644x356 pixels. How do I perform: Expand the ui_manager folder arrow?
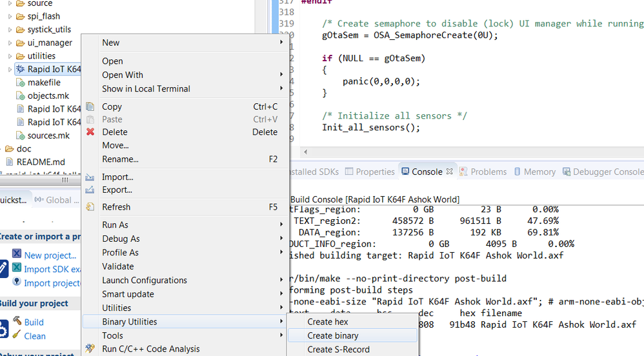pyautogui.click(x=10, y=43)
